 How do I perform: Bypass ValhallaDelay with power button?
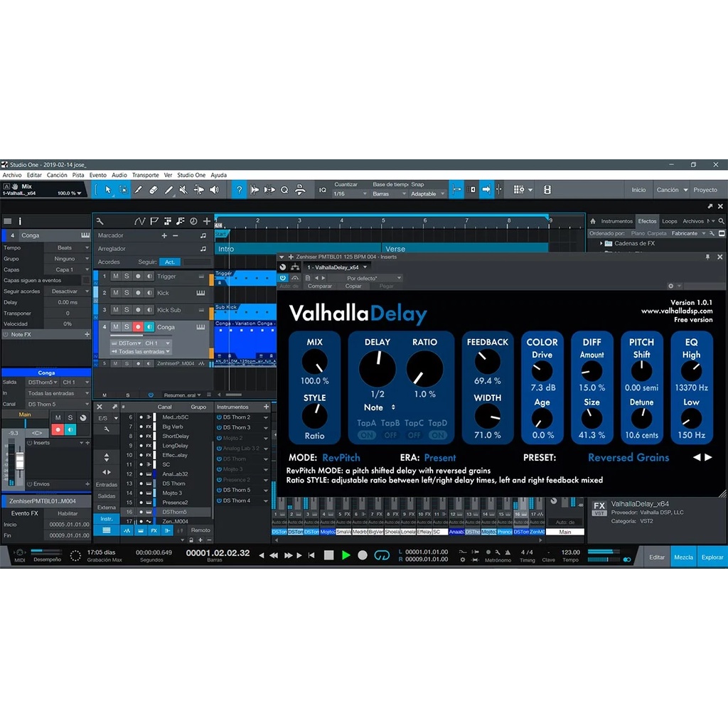tap(283, 278)
